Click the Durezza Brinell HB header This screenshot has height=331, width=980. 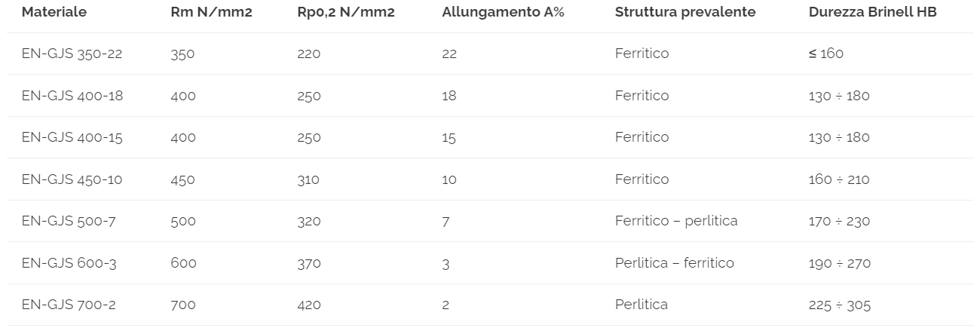(872, 12)
